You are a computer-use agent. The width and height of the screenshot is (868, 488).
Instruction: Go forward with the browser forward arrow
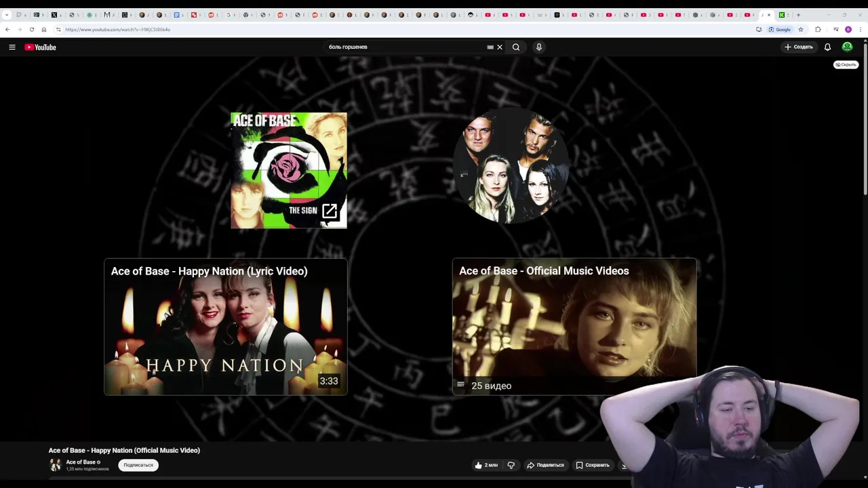[x=19, y=29]
